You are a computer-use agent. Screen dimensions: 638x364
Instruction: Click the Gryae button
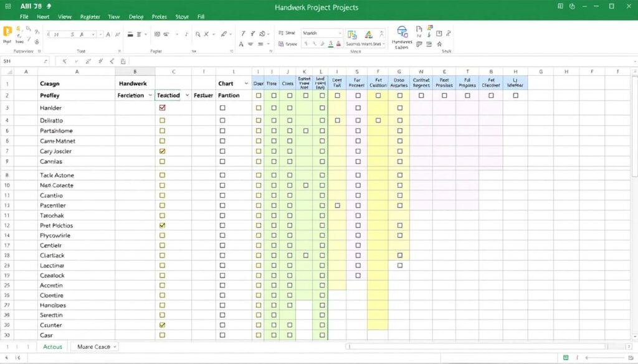pyautogui.click(x=287, y=44)
